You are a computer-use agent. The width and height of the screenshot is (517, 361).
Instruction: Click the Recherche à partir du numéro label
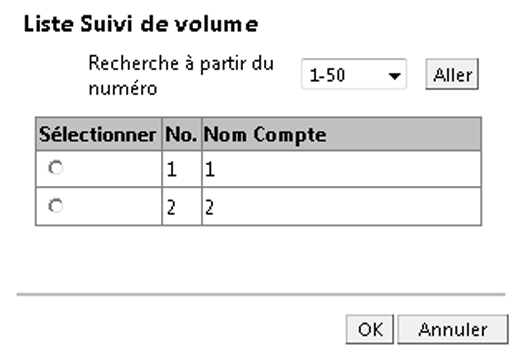(181, 76)
